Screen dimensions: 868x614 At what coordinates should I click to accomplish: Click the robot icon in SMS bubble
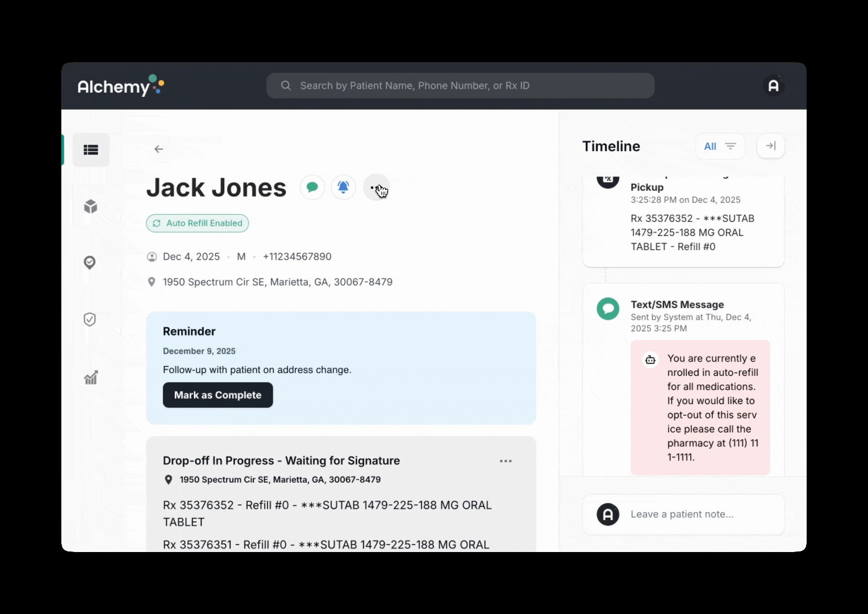click(650, 360)
